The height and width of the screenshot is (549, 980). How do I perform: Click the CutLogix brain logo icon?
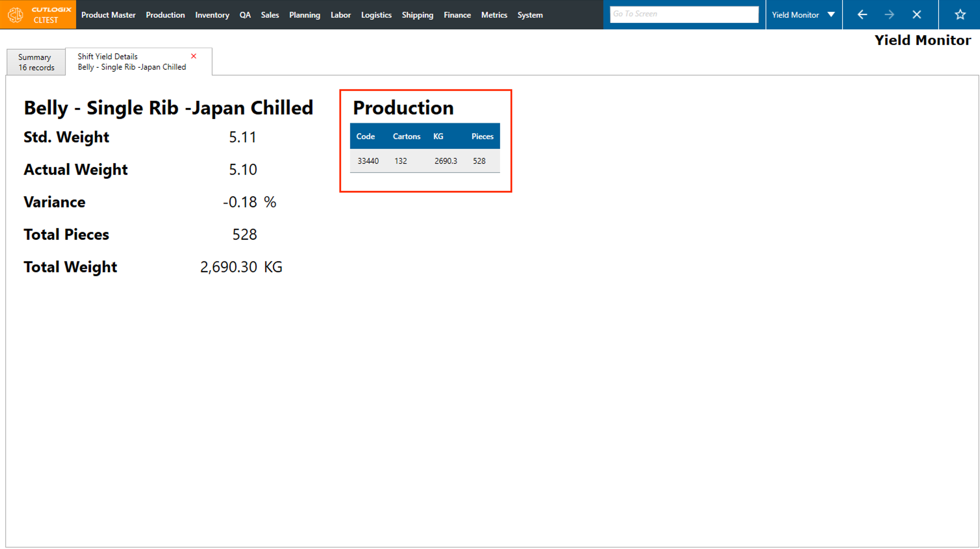(16, 15)
